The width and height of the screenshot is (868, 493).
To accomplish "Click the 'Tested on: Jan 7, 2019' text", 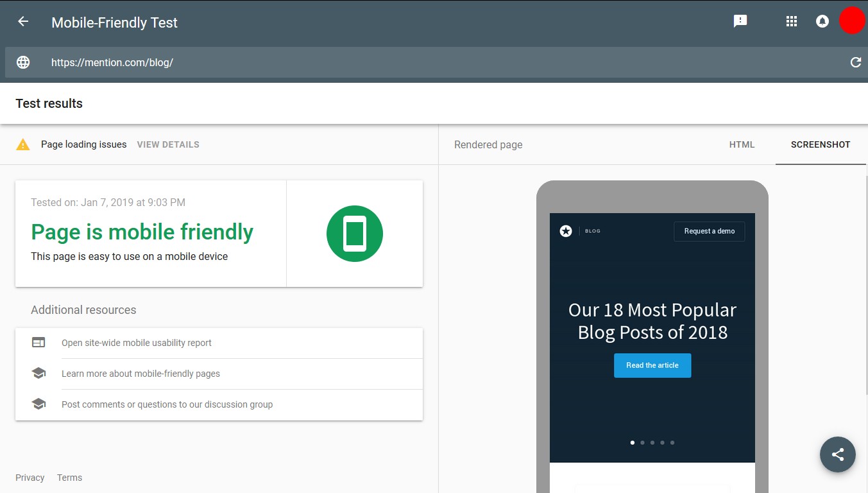I will tap(108, 202).
